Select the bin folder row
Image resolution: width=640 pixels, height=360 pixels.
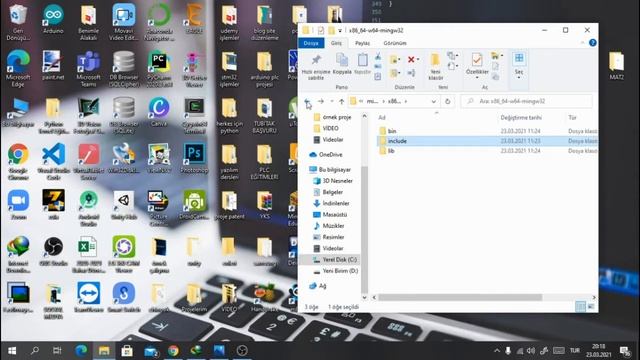coord(487,131)
